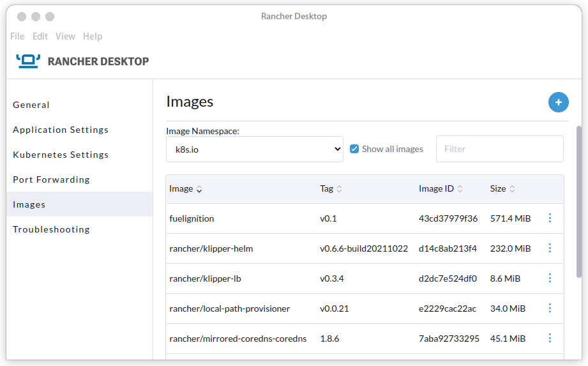The image size is (588, 366).
Task: Select Images in the sidebar
Action: tap(80, 204)
